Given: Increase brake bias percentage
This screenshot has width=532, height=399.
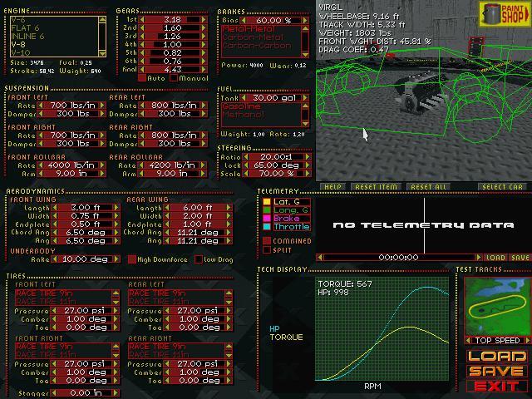Looking at the screenshot, I should 305,20.
